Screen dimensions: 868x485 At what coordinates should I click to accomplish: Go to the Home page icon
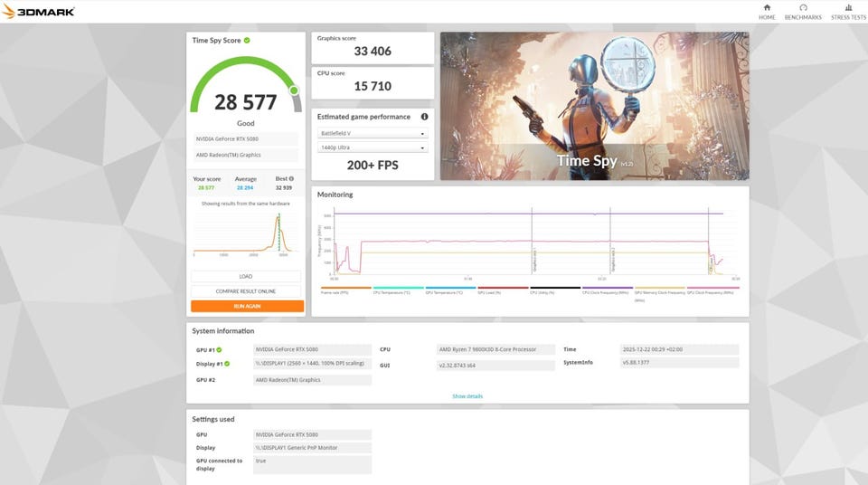(x=767, y=8)
